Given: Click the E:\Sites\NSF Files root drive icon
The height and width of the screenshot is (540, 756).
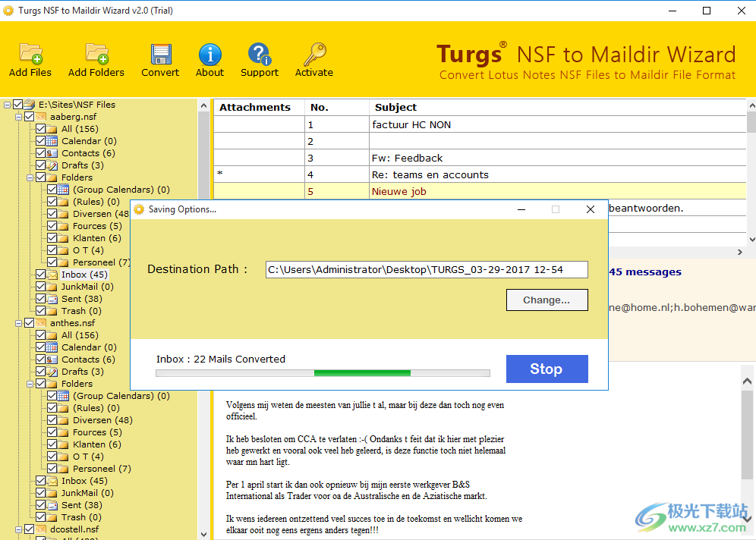Looking at the screenshot, I should (x=30, y=105).
